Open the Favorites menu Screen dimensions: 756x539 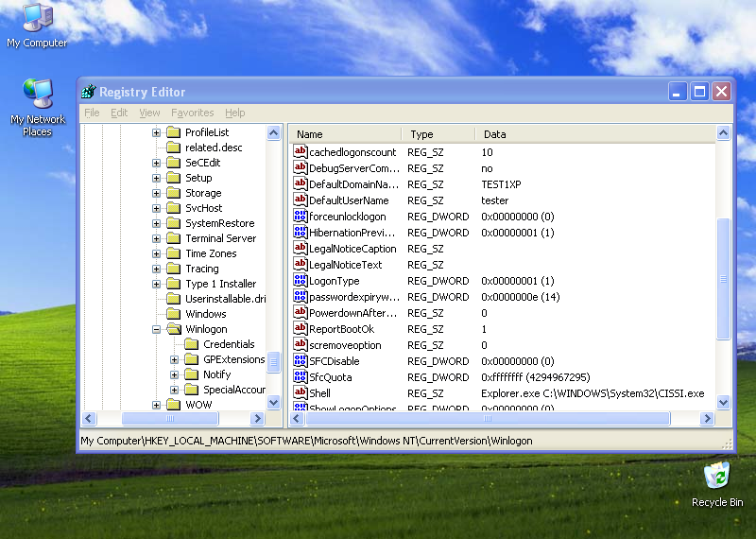tap(193, 113)
